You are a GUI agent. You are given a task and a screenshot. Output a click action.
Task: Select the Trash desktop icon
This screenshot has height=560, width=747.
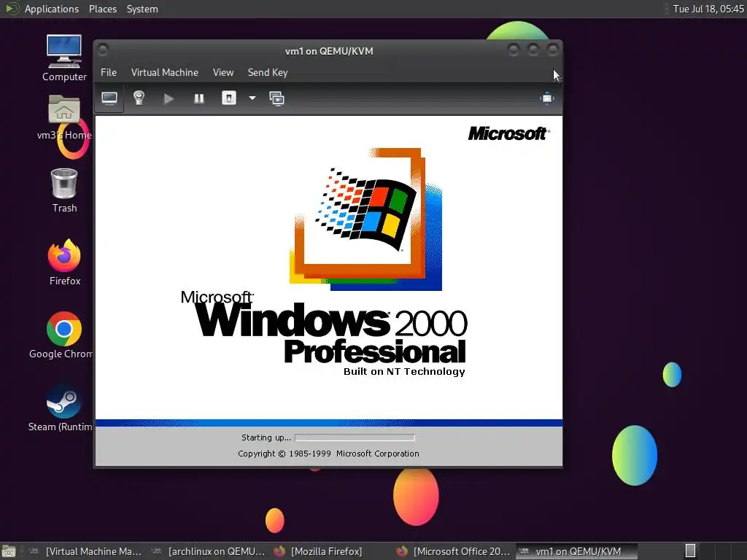pos(64,190)
